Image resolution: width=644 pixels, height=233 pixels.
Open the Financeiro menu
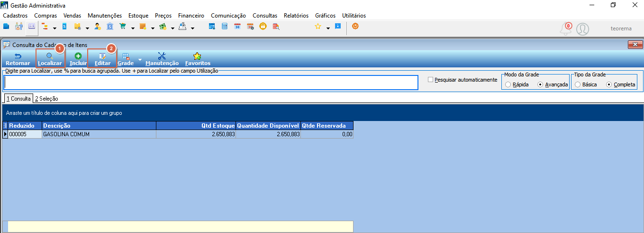coord(191,16)
